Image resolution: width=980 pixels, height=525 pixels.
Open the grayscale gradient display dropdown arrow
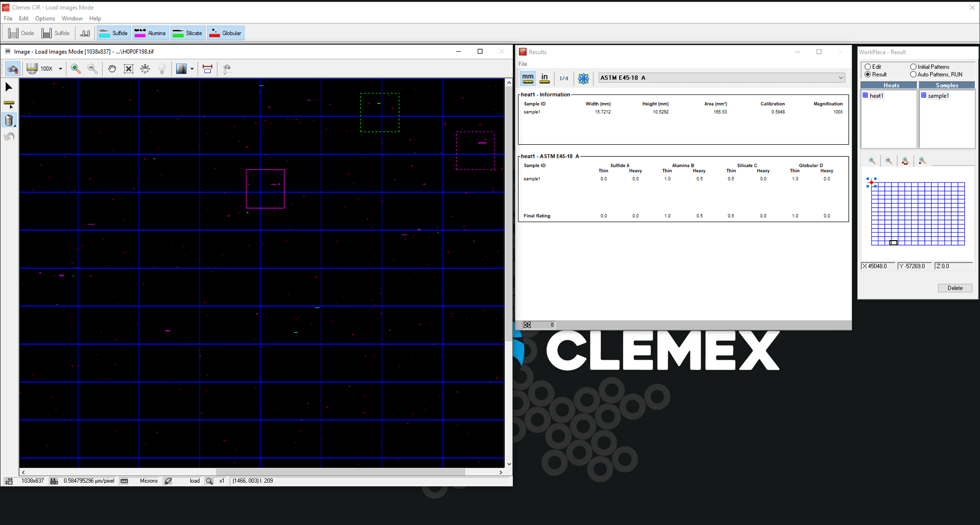pyautogui.click(x=192, y=69)
